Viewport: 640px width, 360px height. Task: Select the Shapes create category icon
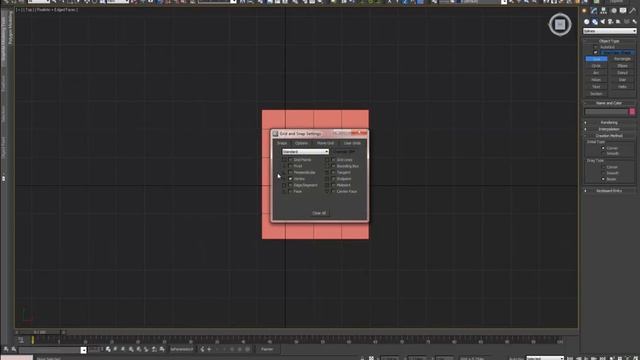pos(595,22)
